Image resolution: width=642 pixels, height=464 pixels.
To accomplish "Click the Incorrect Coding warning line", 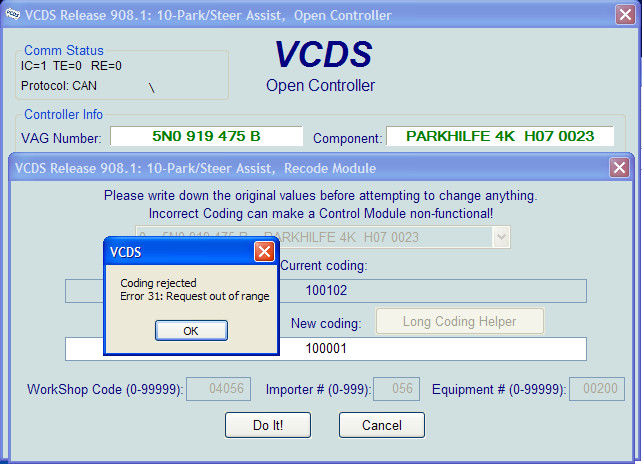I will (321, 214).
